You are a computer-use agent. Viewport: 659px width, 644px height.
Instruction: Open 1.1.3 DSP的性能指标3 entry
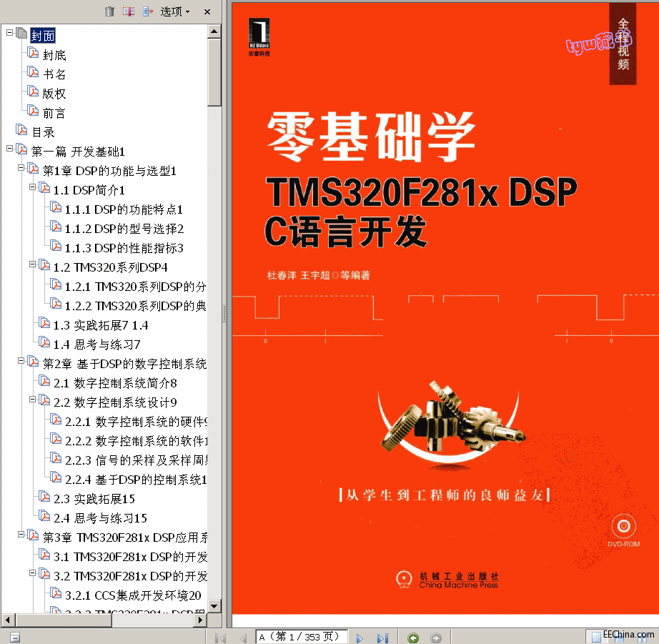coord(124,248)
